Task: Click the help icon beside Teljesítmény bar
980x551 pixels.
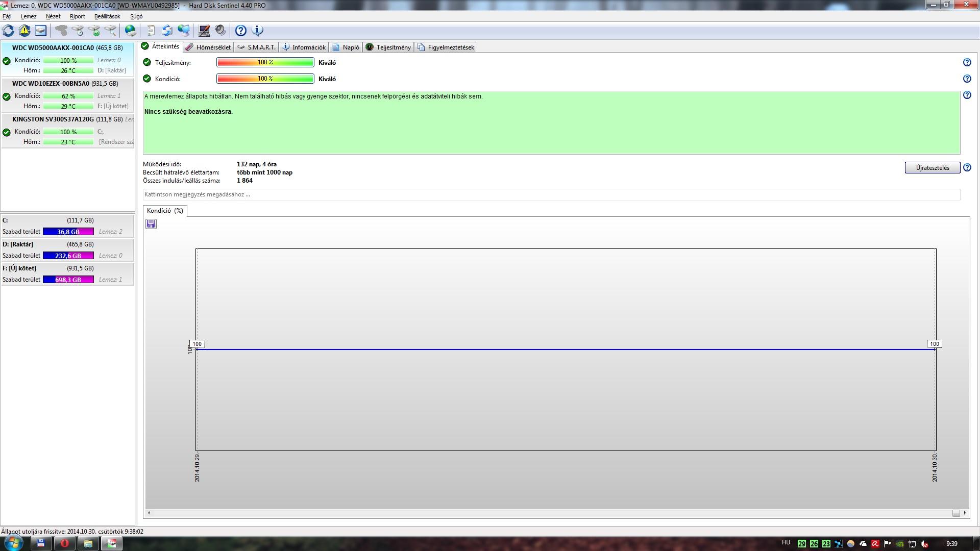Action: [x=967, y=62]
